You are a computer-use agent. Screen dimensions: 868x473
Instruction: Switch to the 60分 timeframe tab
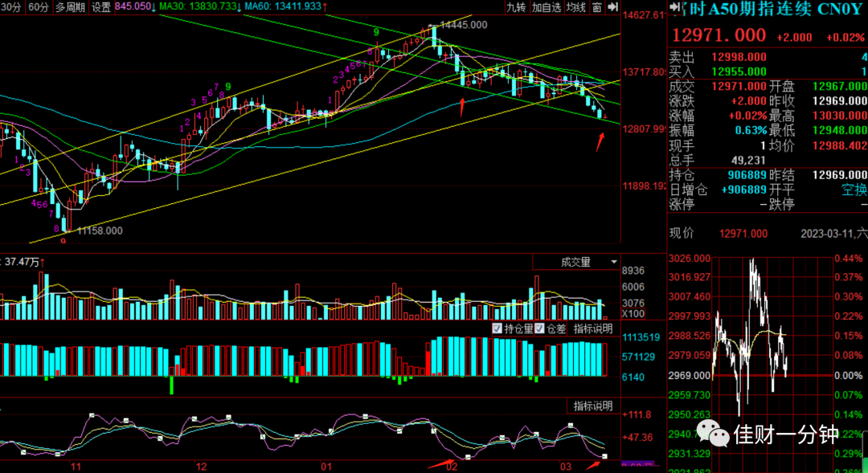39,7
